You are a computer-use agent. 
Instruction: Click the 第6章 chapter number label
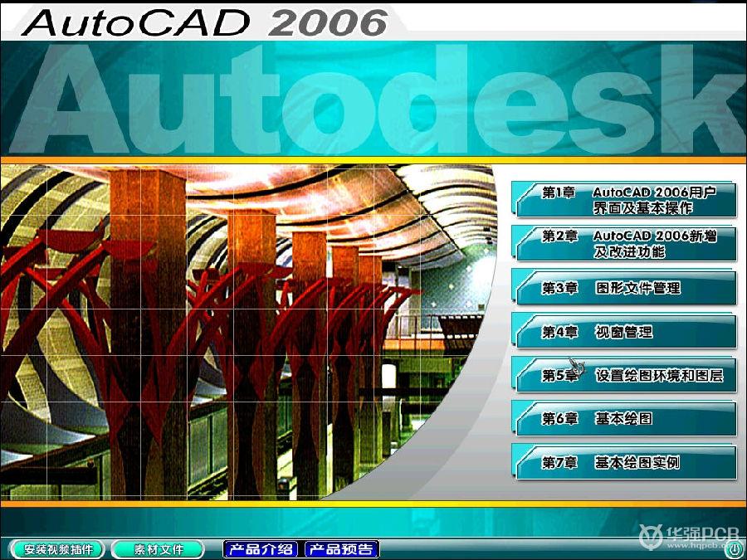(x=560, y=419)
